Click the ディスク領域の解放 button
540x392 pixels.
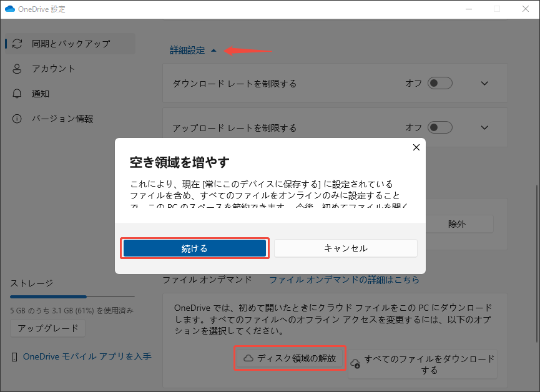pos(290,358)
